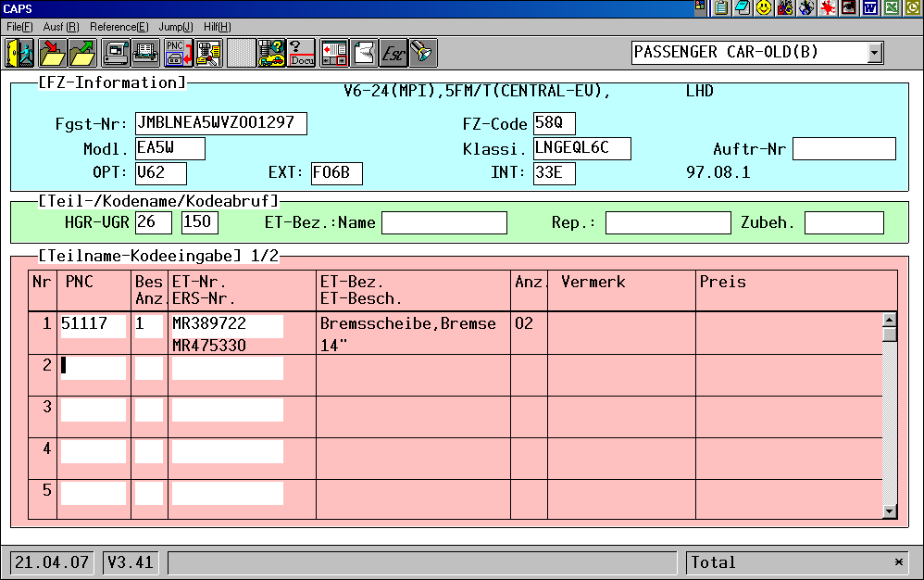The image size is (924, 580).
Task: Click the Zubeh. input field
Action: pos(843,222)
